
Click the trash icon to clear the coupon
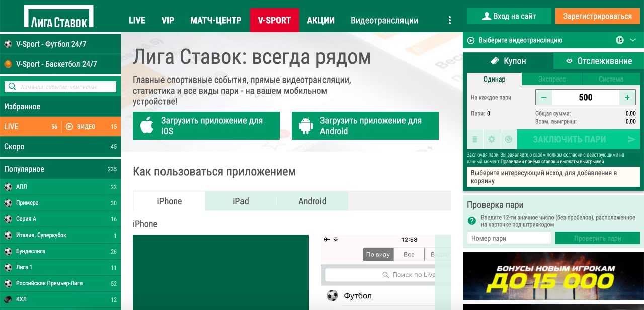pyautogui.click(x=475, y=139)
